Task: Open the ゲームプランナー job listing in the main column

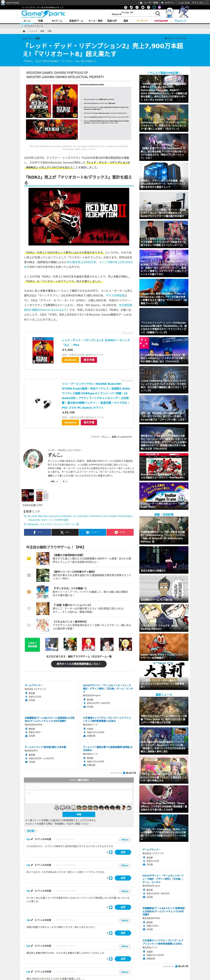Action: click(x=34, y=685)
